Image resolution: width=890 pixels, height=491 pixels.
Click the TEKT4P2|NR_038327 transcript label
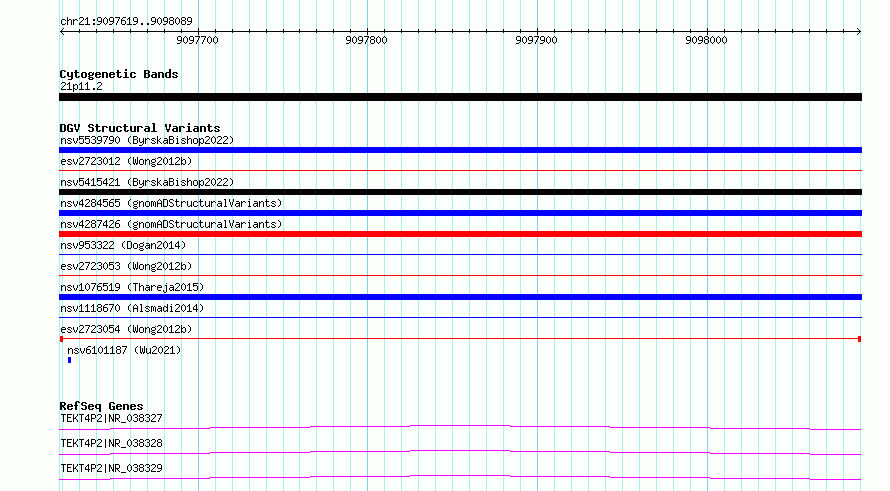111,418
